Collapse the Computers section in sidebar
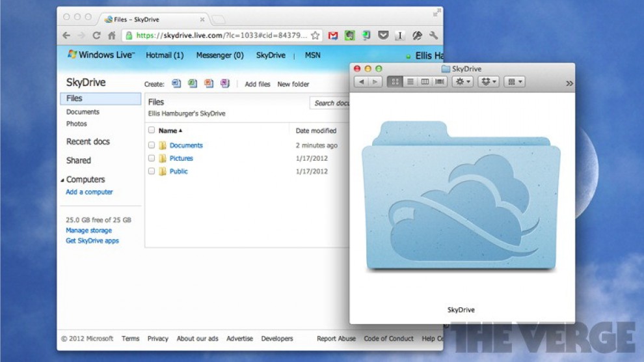Image resolution: width=644 pixels, height=362 pixels. [62, 180]
